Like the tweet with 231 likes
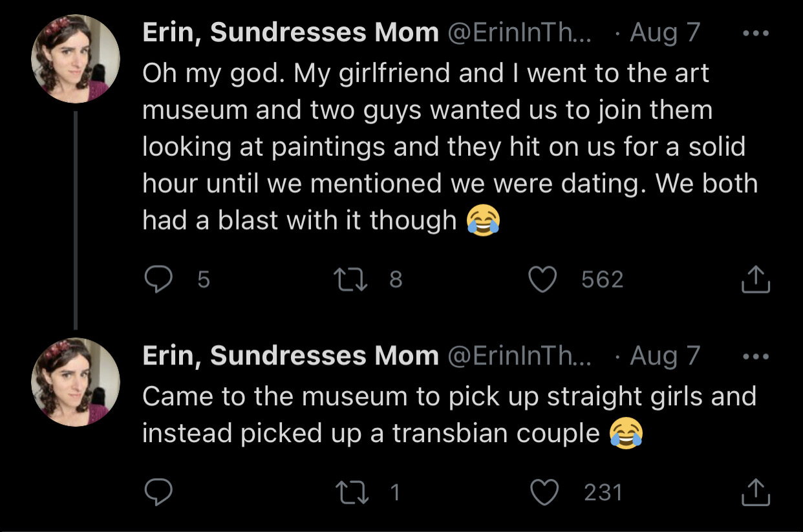The image size is (803, 532). (x=542, y=493)
